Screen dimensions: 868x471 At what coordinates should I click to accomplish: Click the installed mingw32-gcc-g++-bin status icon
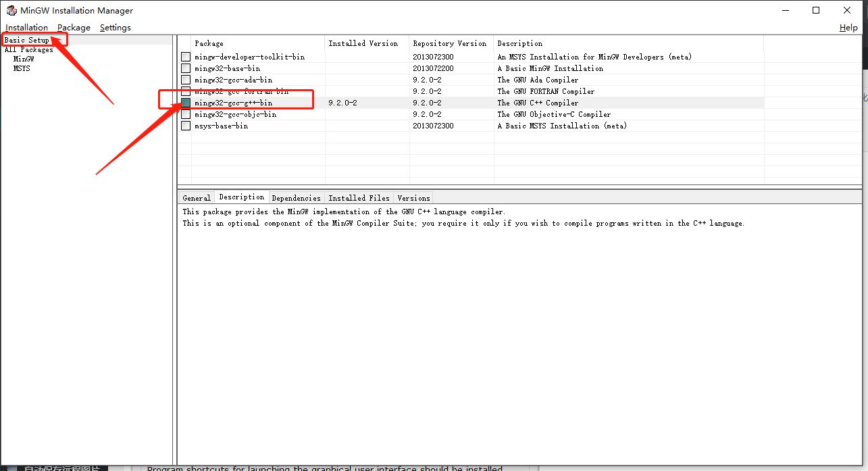[186, 103]
